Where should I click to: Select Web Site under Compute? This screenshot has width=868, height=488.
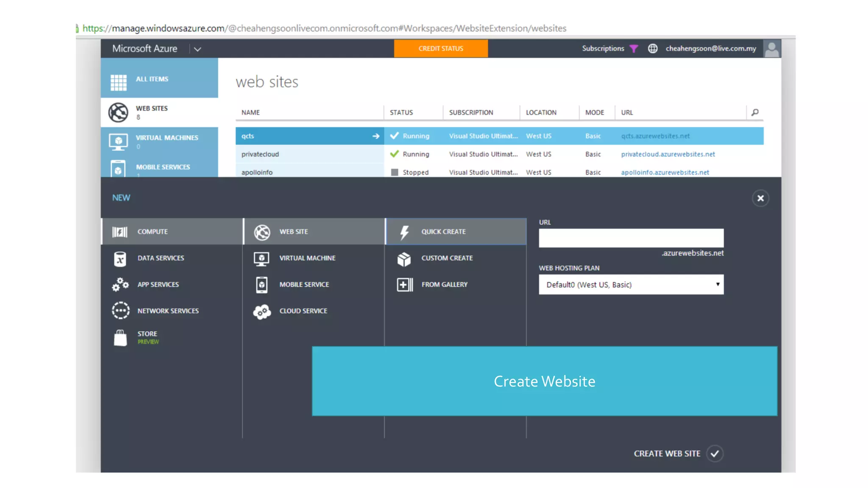(314, 232)
